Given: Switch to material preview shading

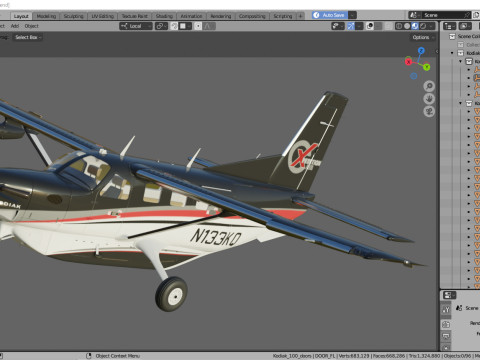Looking at the screenshot, I should pos(415,26).
